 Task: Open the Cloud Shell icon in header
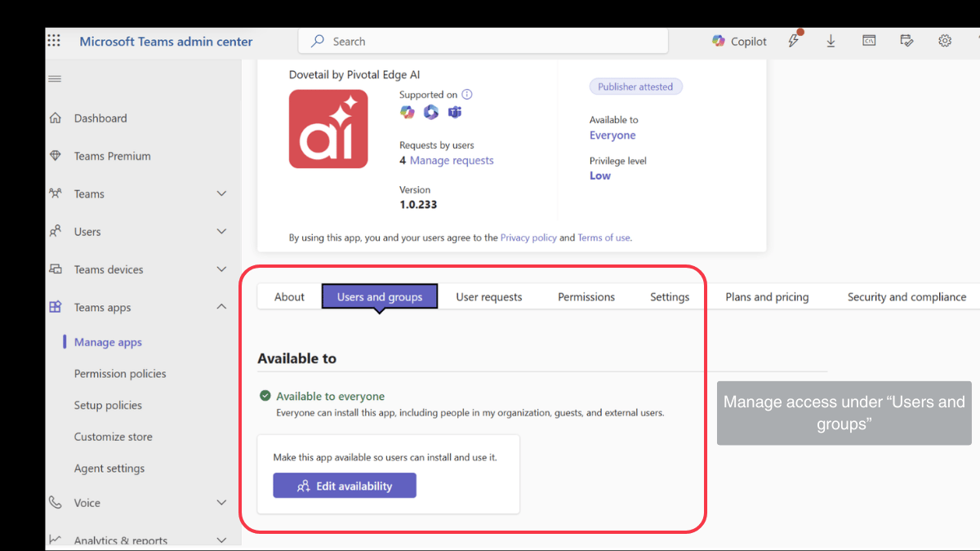pos(870,41)
